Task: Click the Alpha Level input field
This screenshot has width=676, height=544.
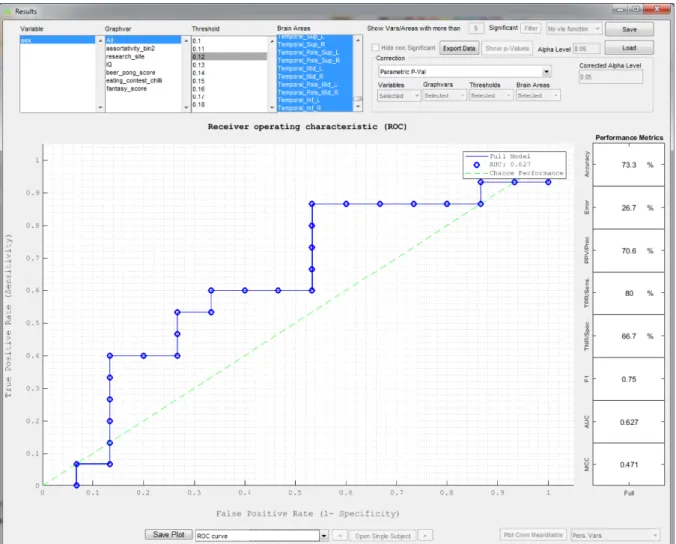Action: 586,49
